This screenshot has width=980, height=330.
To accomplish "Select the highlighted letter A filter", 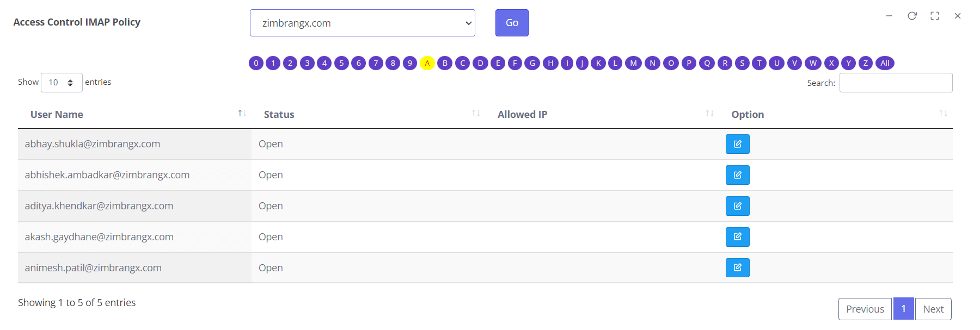I will coord(427,63).
